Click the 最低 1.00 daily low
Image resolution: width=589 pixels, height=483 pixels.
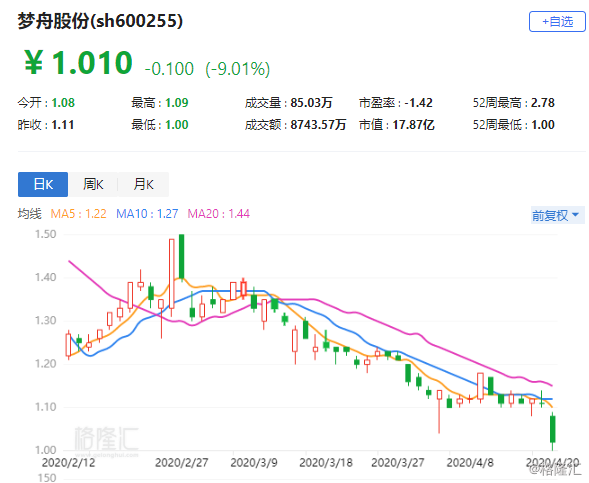[160, 125]
